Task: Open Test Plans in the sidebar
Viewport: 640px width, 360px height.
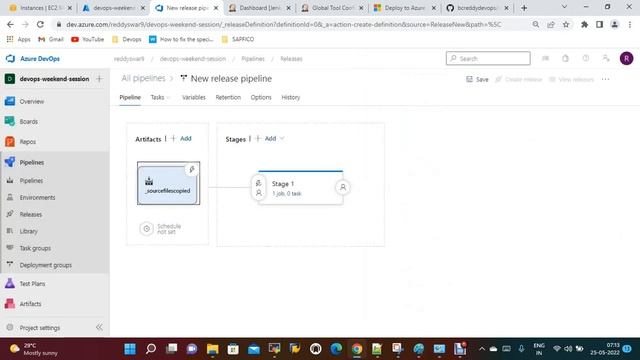Action: pyautogui.click(x=32, y=284)
